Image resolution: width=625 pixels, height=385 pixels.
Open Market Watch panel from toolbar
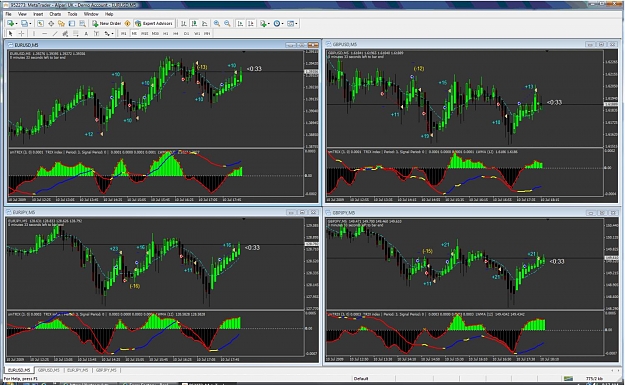tap(40, 24)
